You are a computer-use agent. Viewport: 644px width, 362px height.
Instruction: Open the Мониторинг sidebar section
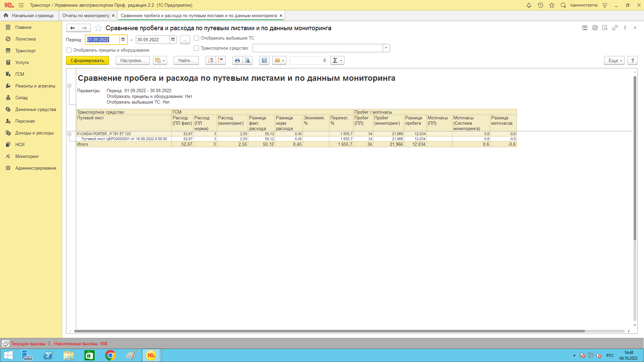27,157
